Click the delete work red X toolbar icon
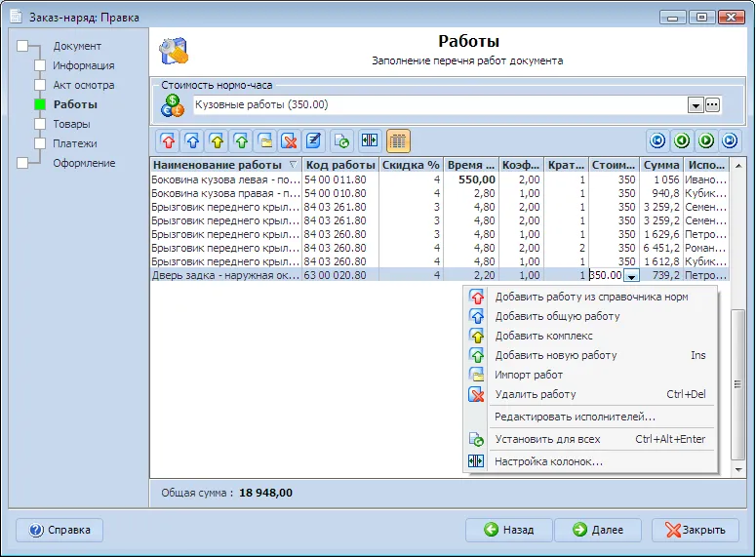Screen dimensions: 756x557 coord(290,141)
